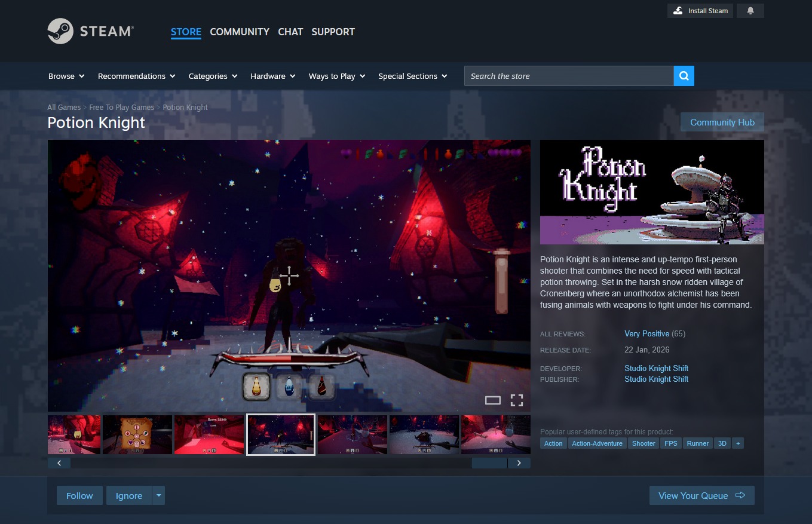Viewport: 812px width, 524px height.
Task: Select the potion wheel menu thumbnail
Action: coord(137,435)
